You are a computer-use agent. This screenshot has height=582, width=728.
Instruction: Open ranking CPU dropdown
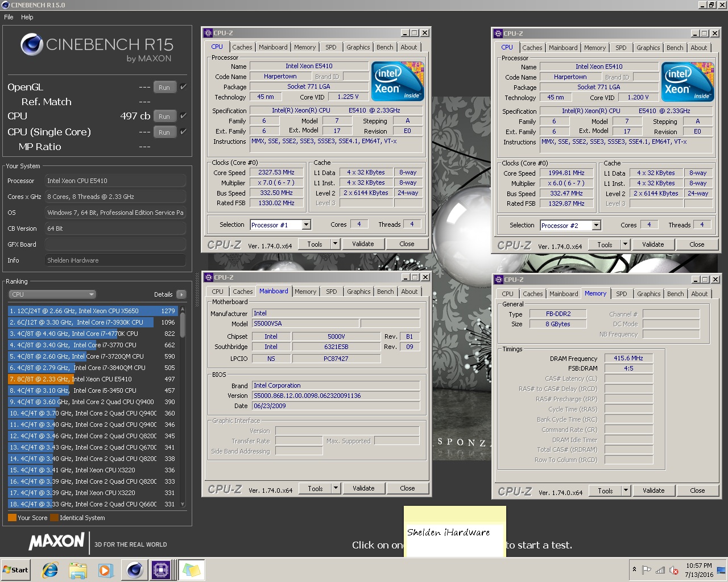52,294
